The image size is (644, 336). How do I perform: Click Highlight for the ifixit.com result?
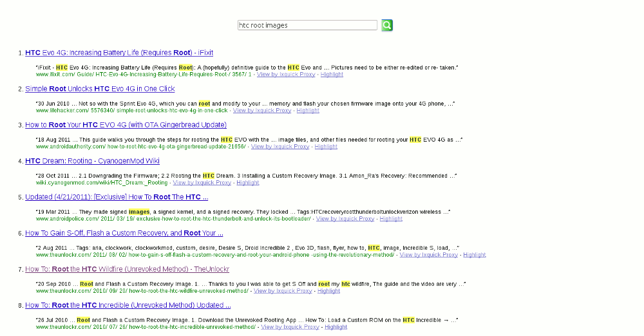coord(332,75)
